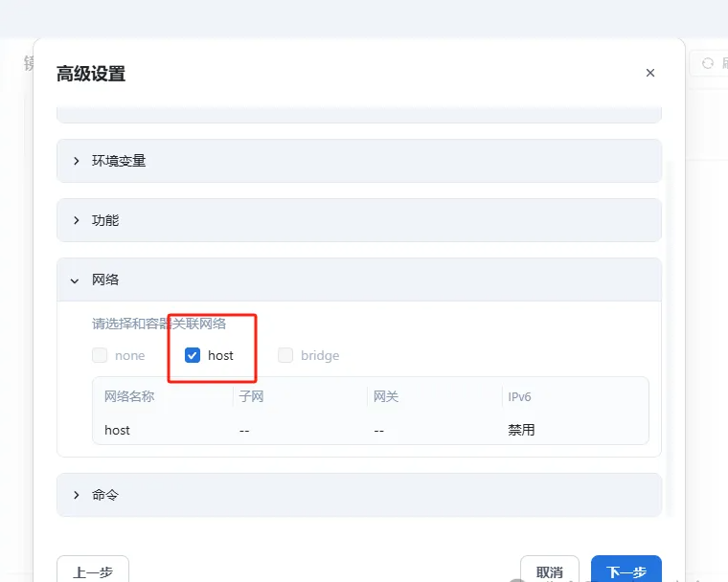Click the chevron arrow beside 命令
The image size is (728, 582).
point(77,495)
